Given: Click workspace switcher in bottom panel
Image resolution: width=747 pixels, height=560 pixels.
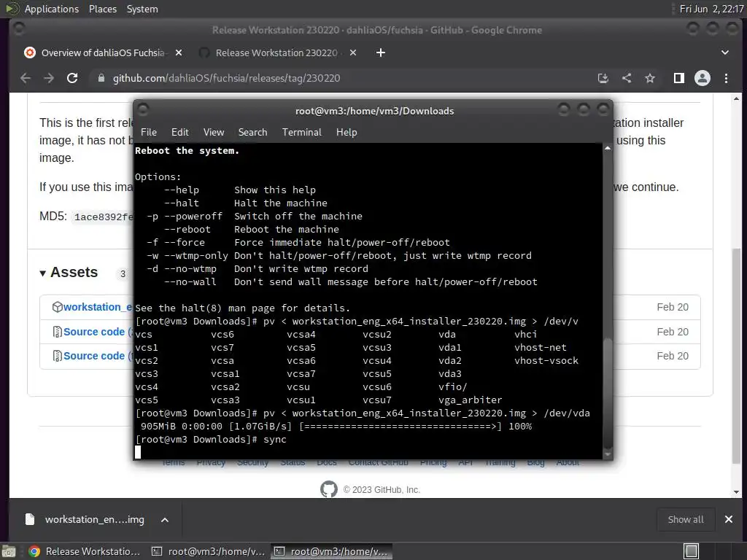Looking at the screenshot, I should tap(692, 551).
